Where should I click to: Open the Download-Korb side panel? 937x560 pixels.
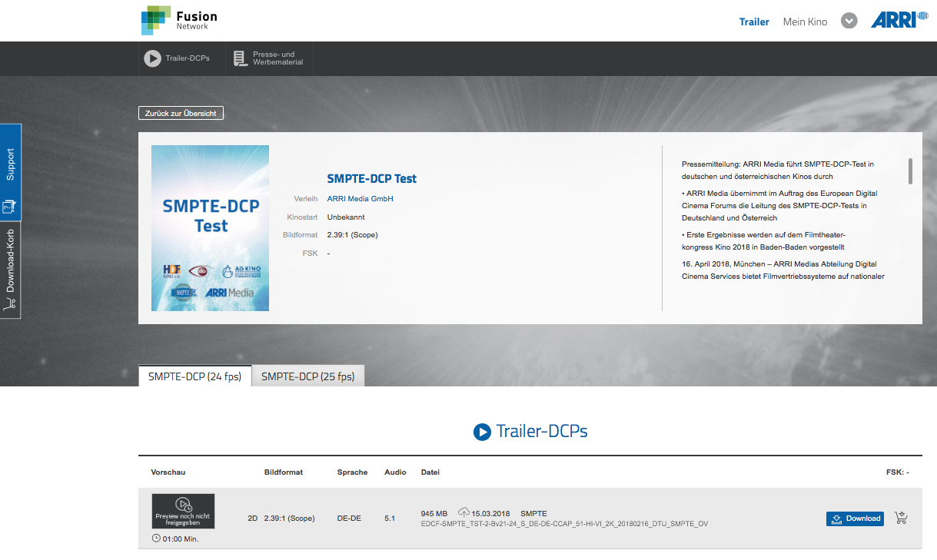point(11,269)
